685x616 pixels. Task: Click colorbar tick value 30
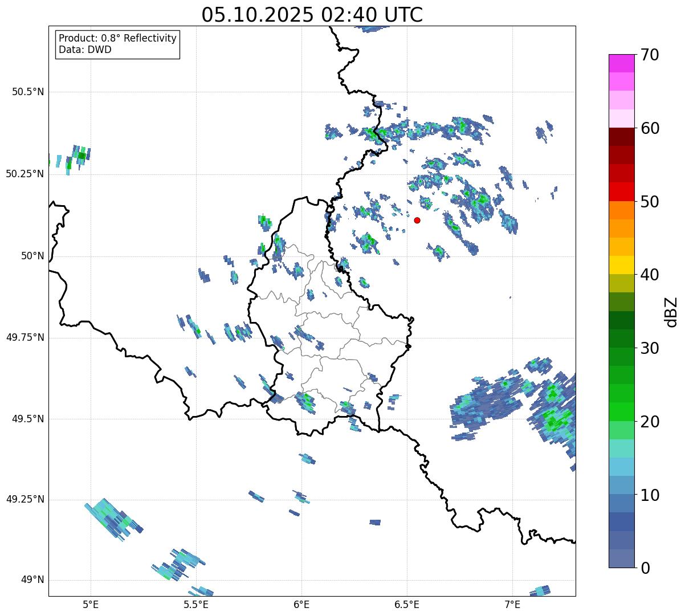click(x=650, y=348)
